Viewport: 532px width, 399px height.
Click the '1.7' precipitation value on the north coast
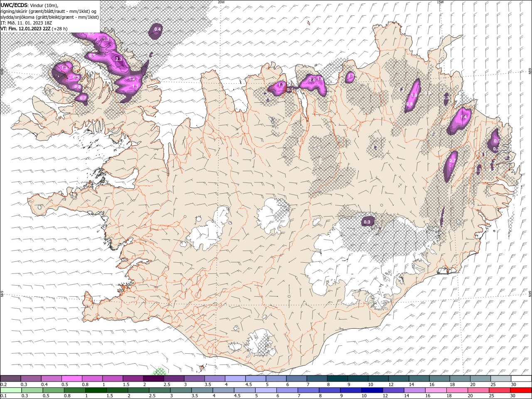(281, 85)
